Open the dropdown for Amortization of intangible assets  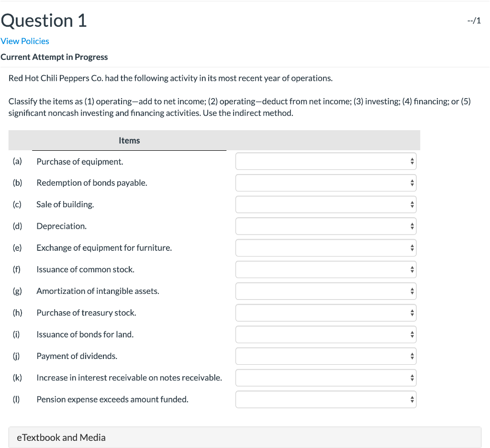325,291
